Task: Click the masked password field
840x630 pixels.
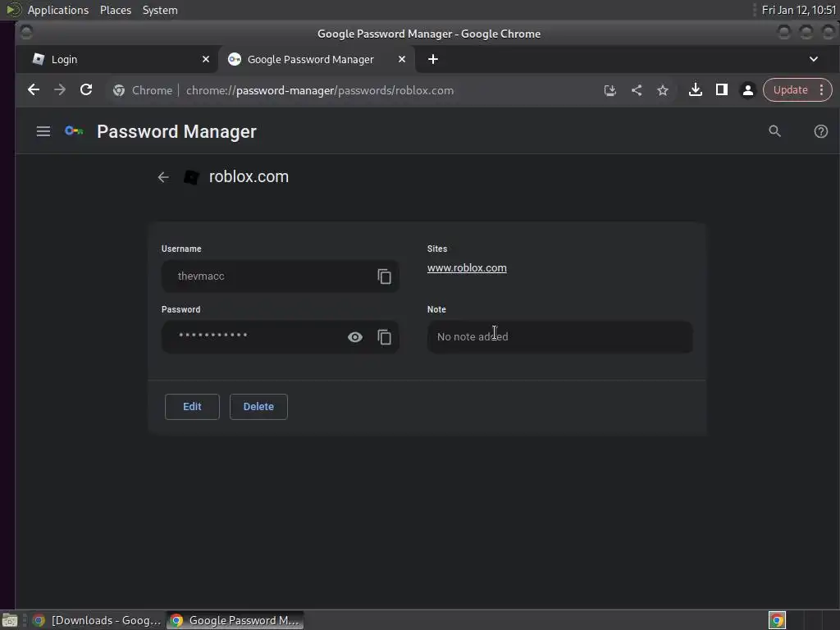Action: tap(281, 337)
